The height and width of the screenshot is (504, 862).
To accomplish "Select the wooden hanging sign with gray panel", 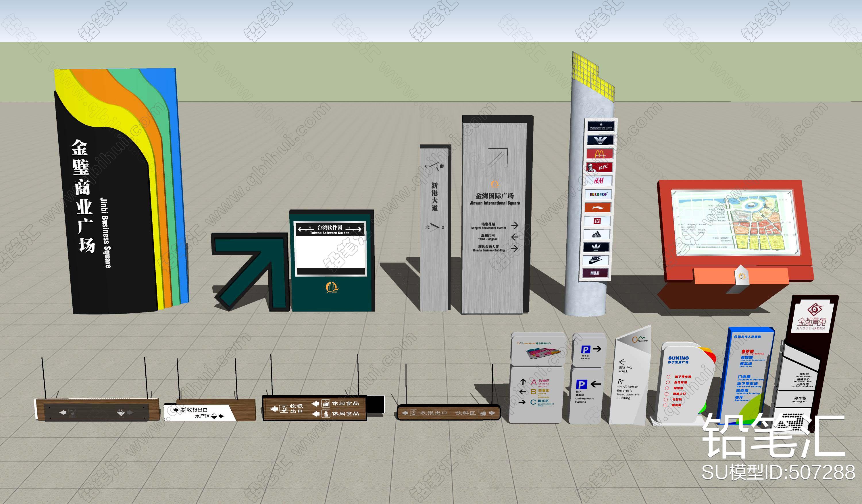I will (x=97, y=409).
